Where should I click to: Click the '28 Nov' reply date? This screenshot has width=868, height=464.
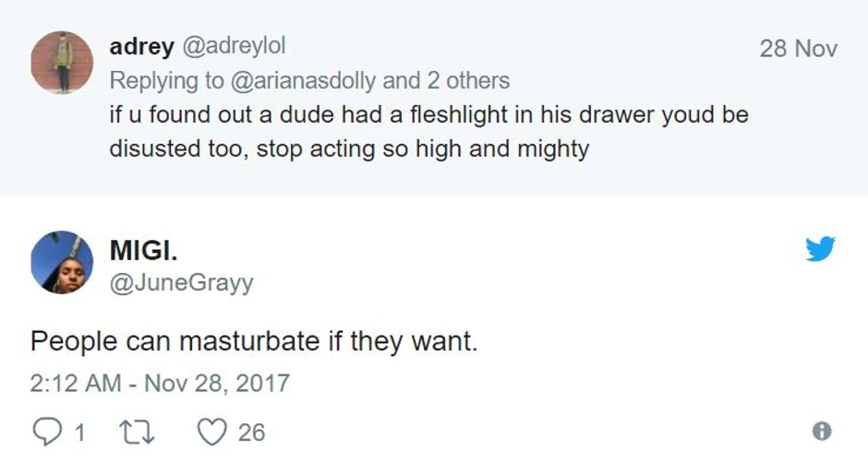tap(798, 48)
